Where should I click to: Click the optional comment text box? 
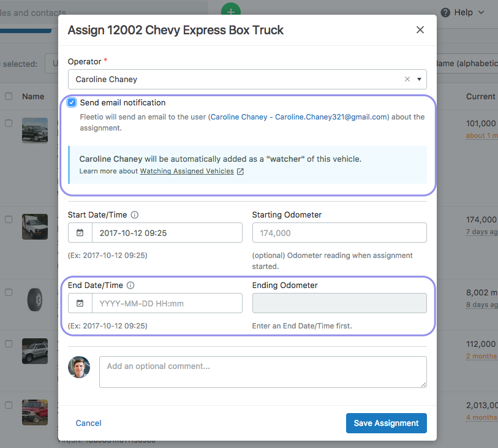click(263, 372)
